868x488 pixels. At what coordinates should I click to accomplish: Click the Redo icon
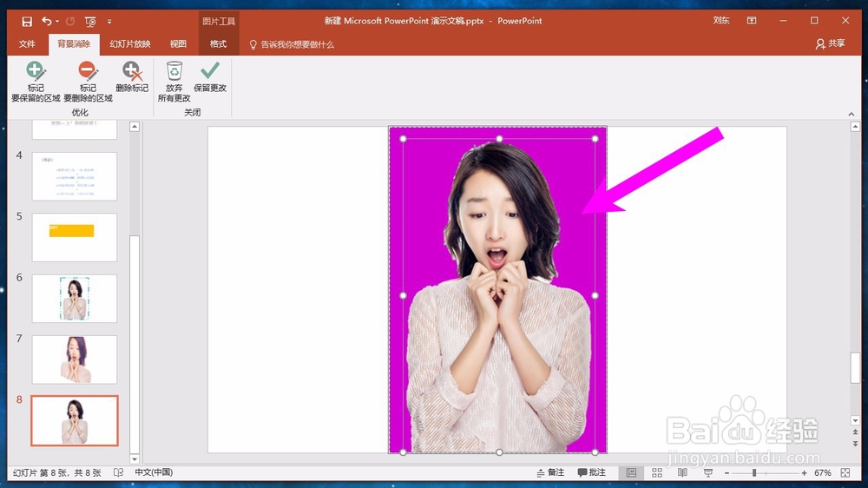(70, 22)
